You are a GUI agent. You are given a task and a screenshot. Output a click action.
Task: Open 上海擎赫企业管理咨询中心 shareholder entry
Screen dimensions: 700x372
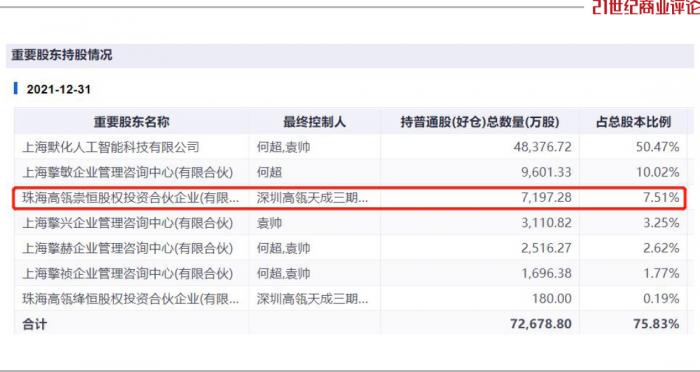click(x=128, y=248)
